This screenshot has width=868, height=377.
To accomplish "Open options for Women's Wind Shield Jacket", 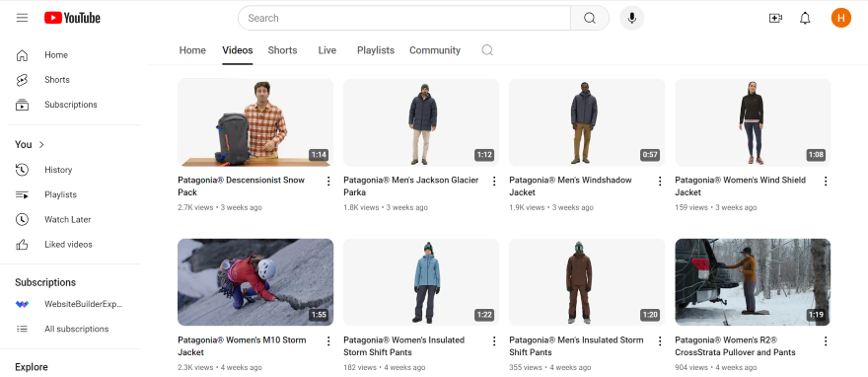I will click(826, 181).
